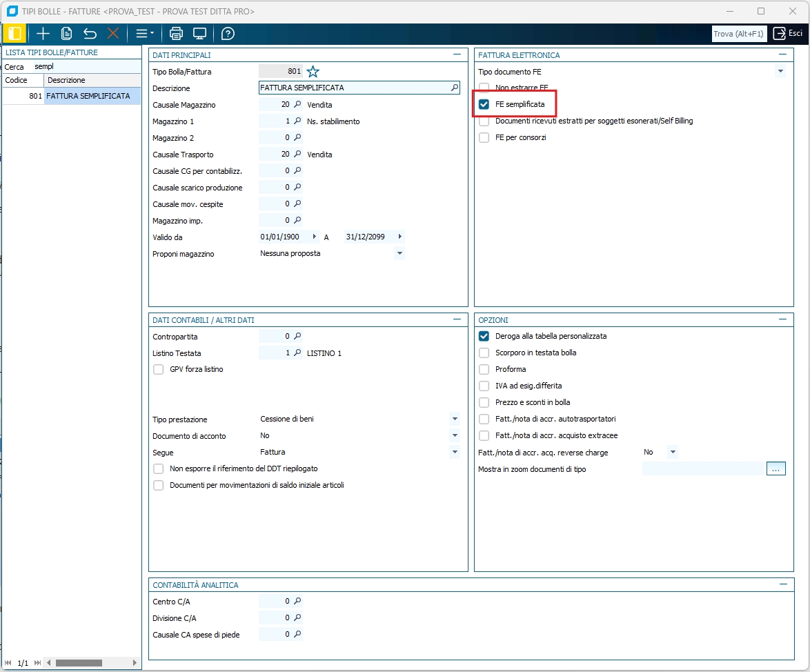810x672 pixels.
Task: Click the Screen preview monitor icon
Action: [x=200, y=33]
